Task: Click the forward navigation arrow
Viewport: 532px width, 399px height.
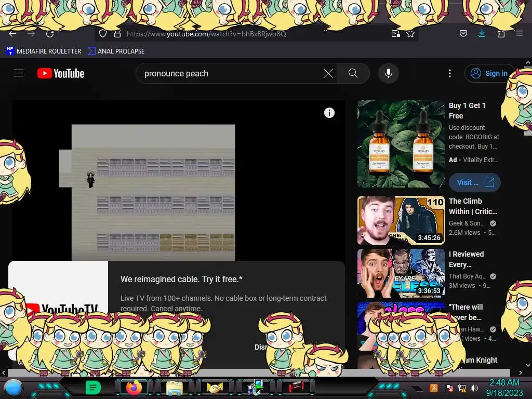Action: 31,34
